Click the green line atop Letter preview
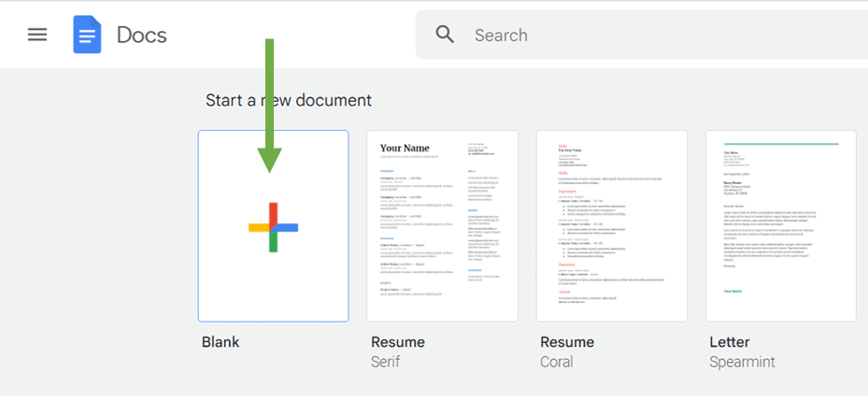Image resolution: width=868 pixels, height=416 pixels. pos(781,143)
